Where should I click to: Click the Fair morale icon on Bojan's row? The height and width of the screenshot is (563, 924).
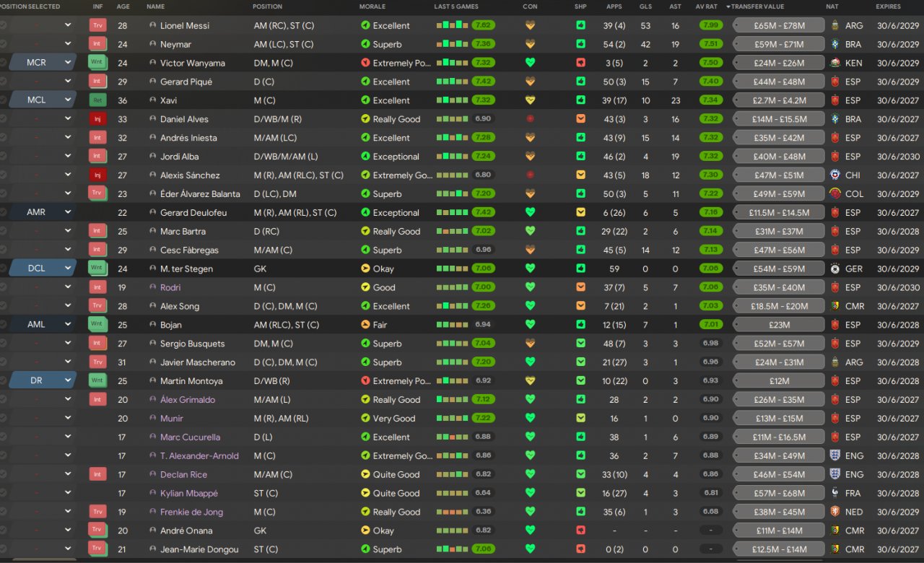pos(365,325)
